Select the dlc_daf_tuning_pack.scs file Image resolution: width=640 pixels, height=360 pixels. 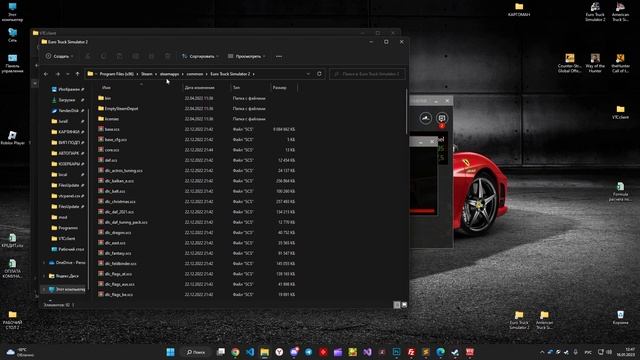coord(122,222)
